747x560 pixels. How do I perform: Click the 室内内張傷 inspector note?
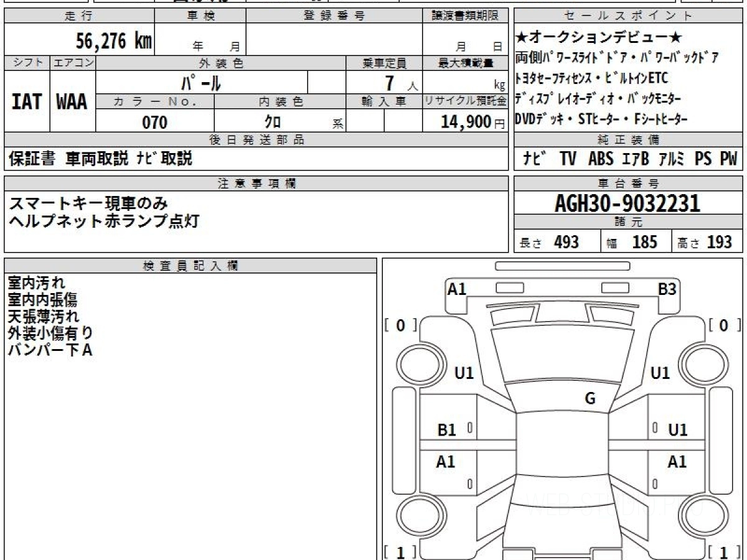point(43,301)
